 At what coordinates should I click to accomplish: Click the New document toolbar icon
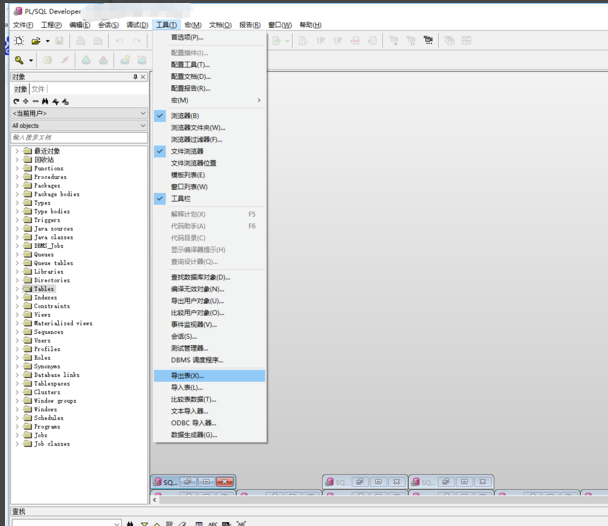click(x=19, y=41)
